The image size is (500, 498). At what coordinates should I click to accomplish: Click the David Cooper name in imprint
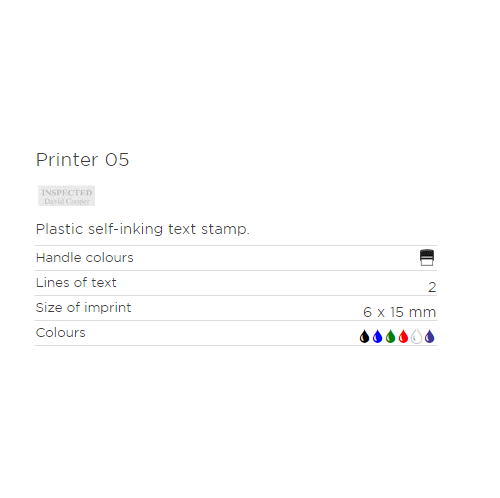(67, 201)
